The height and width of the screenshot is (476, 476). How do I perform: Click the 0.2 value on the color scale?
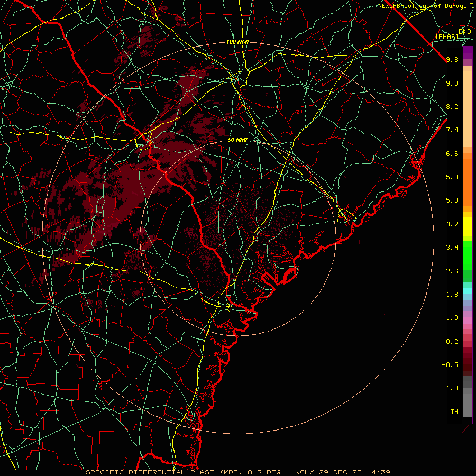point(452,342)
